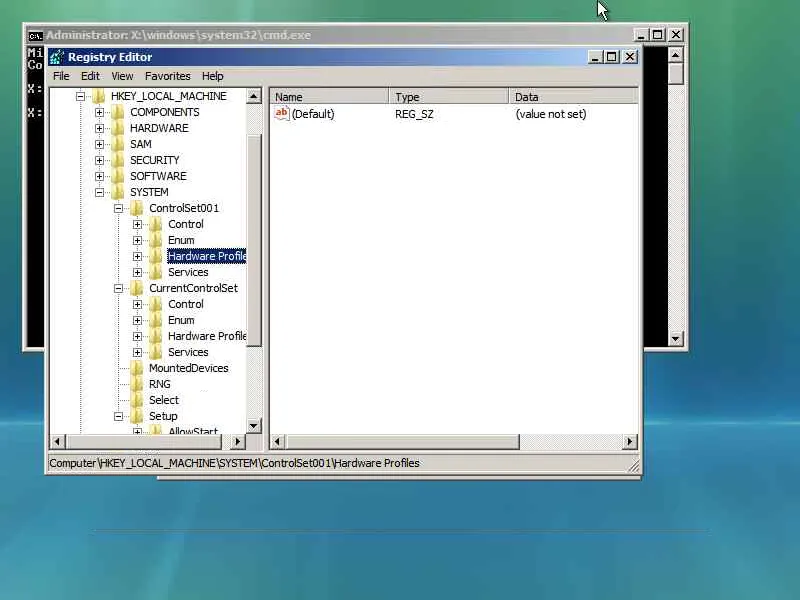Image resolution: width=800 pixels, height=600 pixels.
Task: Select the COMPONENTS key label
Action: click(x=164, y=112)
